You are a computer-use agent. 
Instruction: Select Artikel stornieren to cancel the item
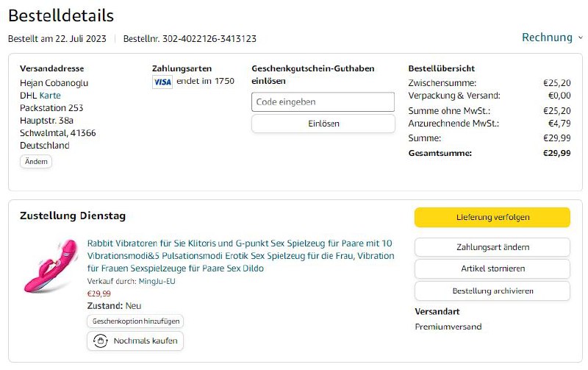[x=492, y=268]
